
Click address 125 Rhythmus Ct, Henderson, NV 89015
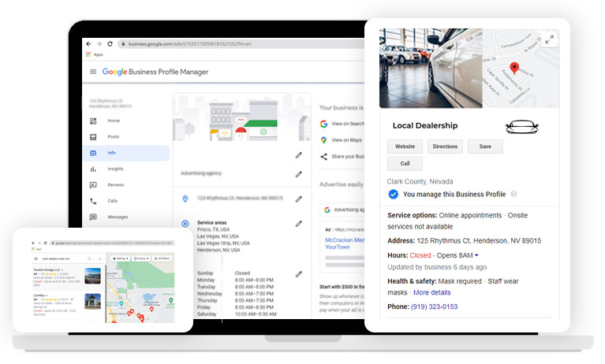point(479,240)
